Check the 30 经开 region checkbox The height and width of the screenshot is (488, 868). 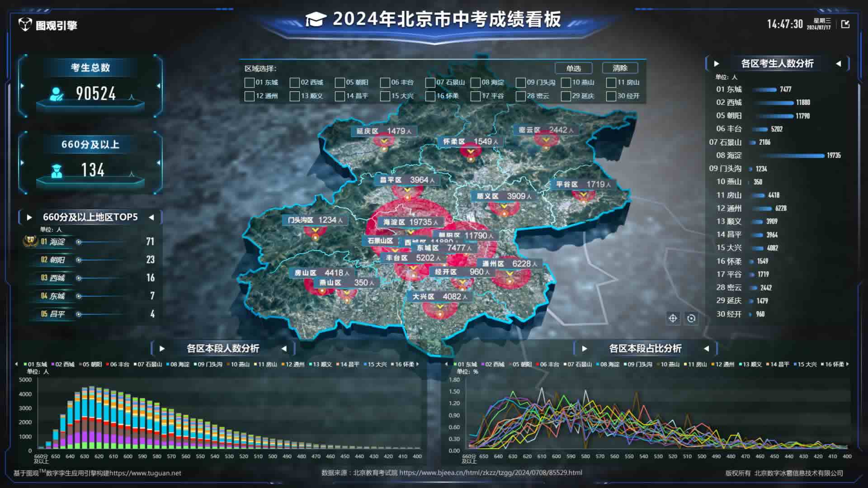point(611,96)
